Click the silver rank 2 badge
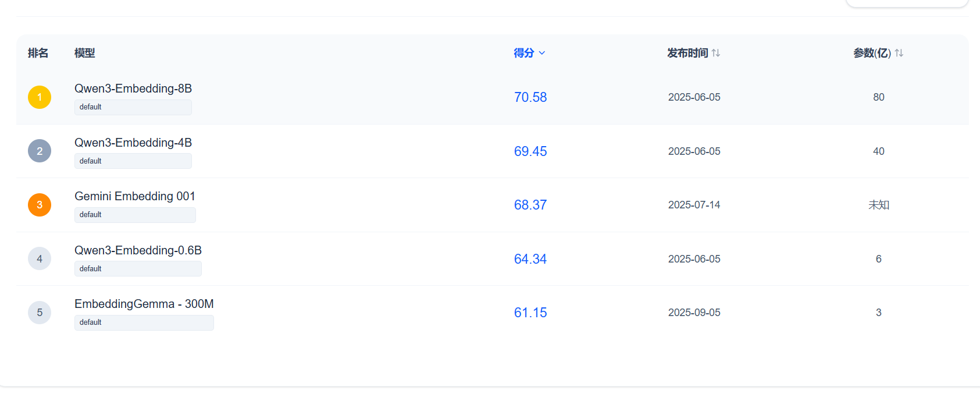This screenshot has height=397, width=980. coord(40,151)
